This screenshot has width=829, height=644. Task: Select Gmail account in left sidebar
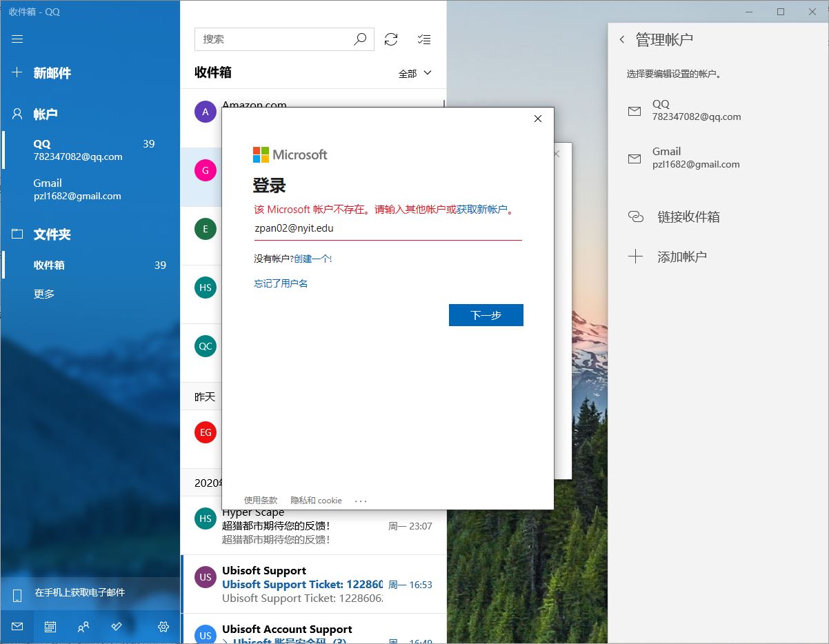(90, 190)
